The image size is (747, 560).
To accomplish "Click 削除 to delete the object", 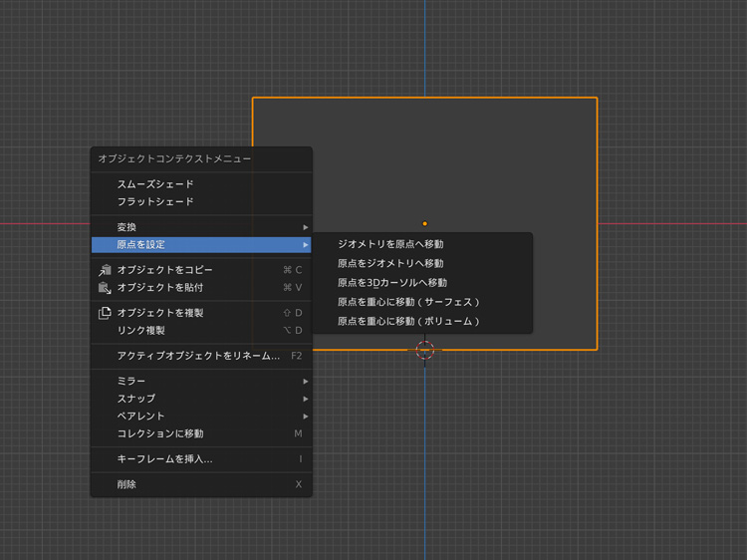I will (x=127, y=484).
